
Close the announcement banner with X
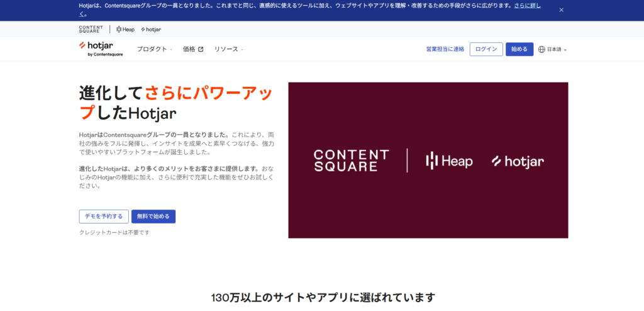561,10
